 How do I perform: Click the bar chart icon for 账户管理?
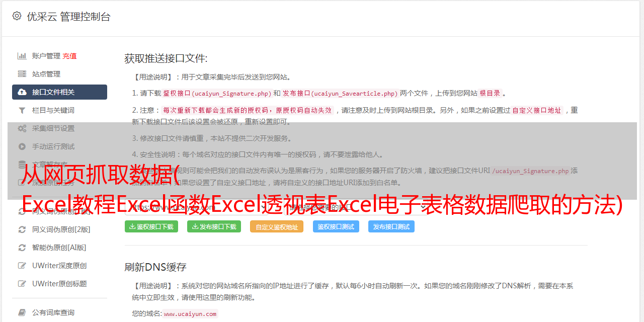[22, 56]
